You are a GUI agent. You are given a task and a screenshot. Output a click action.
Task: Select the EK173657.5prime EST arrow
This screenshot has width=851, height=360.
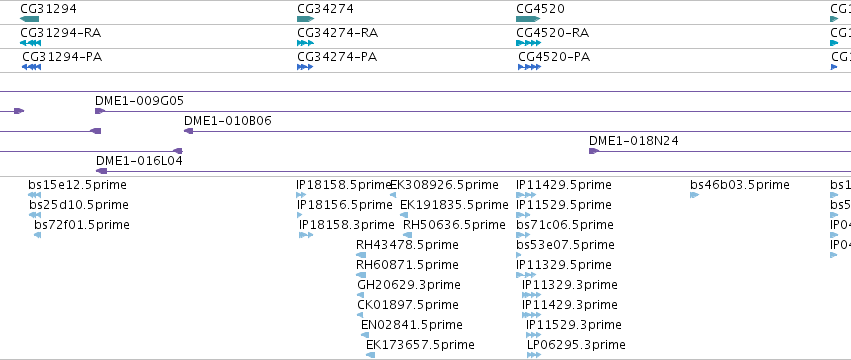371,355
